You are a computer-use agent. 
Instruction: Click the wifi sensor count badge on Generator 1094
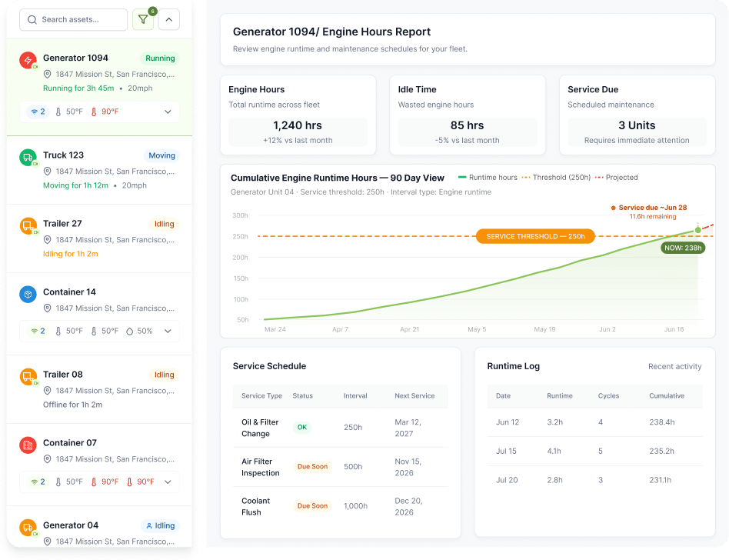38,112
